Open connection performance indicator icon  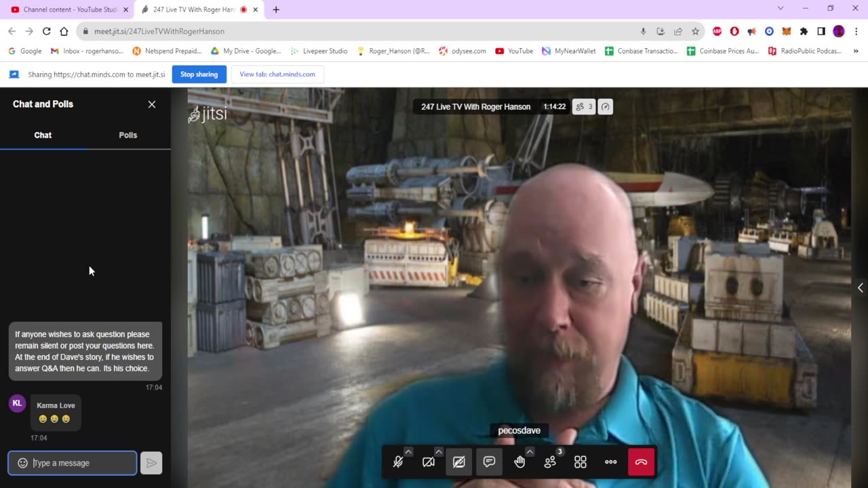(606, 106)
